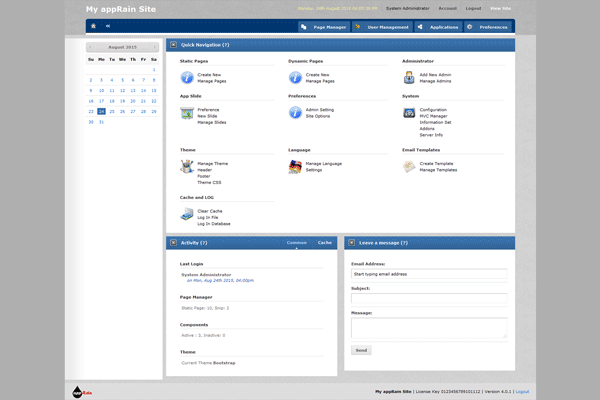
Task: Open Manage Language link
Action: click(324, 164)
